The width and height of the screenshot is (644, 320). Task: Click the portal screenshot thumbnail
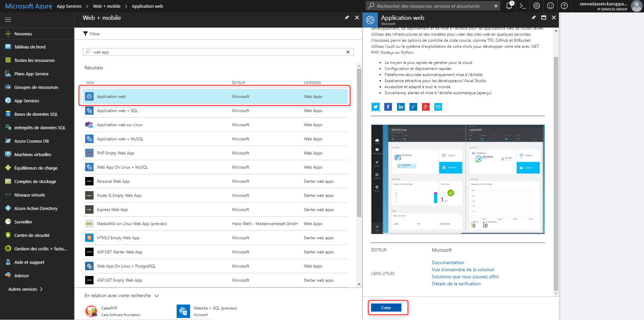tap(458, 179)
